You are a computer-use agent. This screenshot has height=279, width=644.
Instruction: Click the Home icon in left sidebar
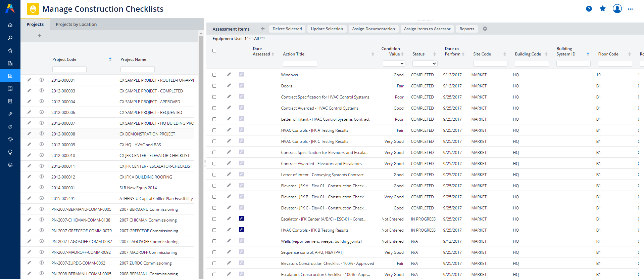point(10,25)
